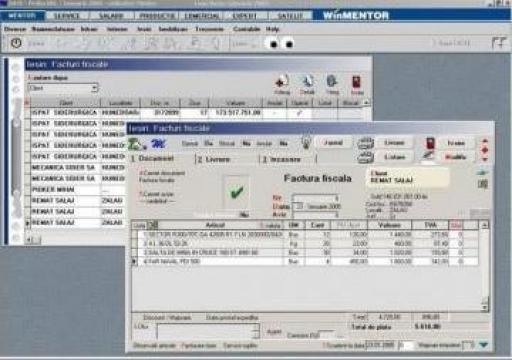
Task: Click the Sterg icon in invoice list window
Action: tap(332, 85)
